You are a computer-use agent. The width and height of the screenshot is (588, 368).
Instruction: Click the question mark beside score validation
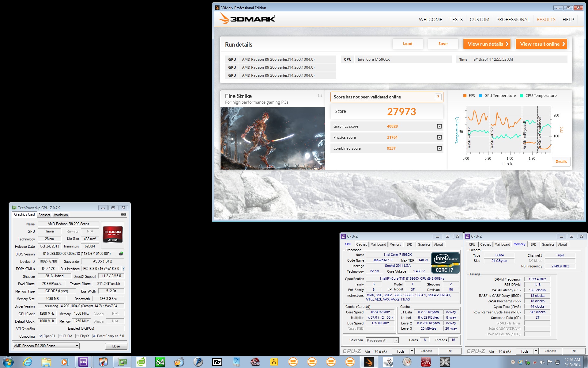(x=438, y=97)
